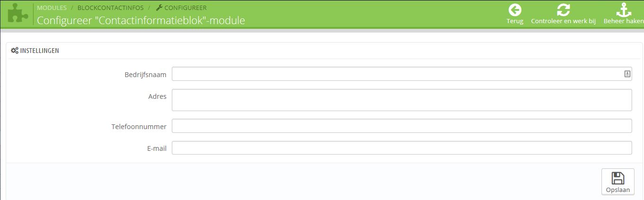Open the Modules breadcrumb link
The image size is (644, 200).
(52, 8)
